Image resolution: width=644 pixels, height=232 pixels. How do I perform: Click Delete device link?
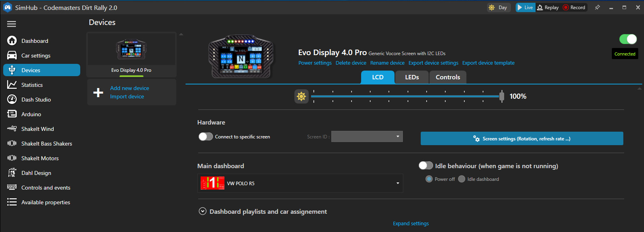click(351, 63)
